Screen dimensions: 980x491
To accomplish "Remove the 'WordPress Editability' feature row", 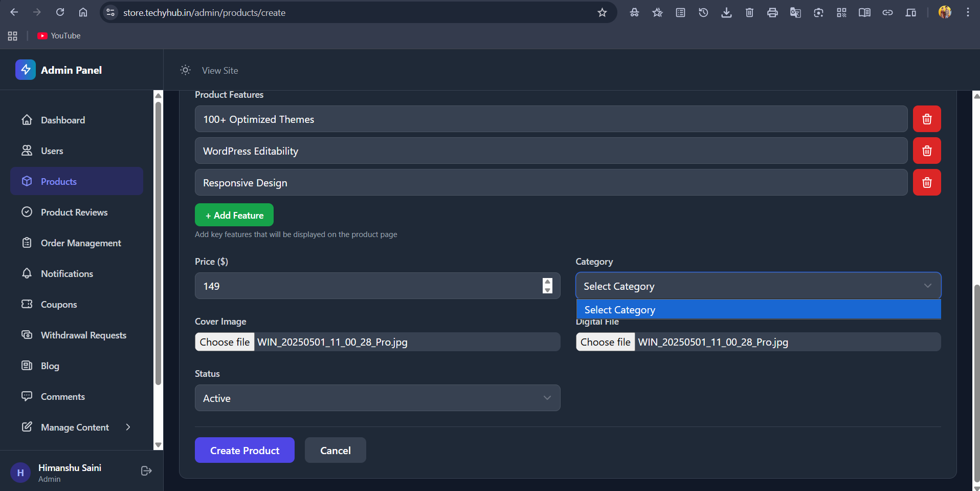I will [926, 151].
